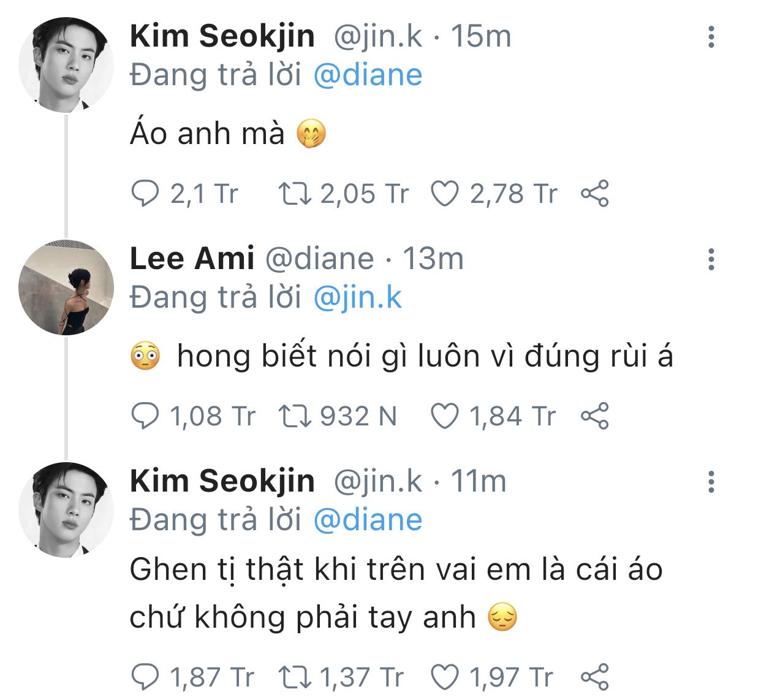The image size is (761, 700).
Task: Share the "Ghen tị thật" tweet
Action: pos(594,677)
